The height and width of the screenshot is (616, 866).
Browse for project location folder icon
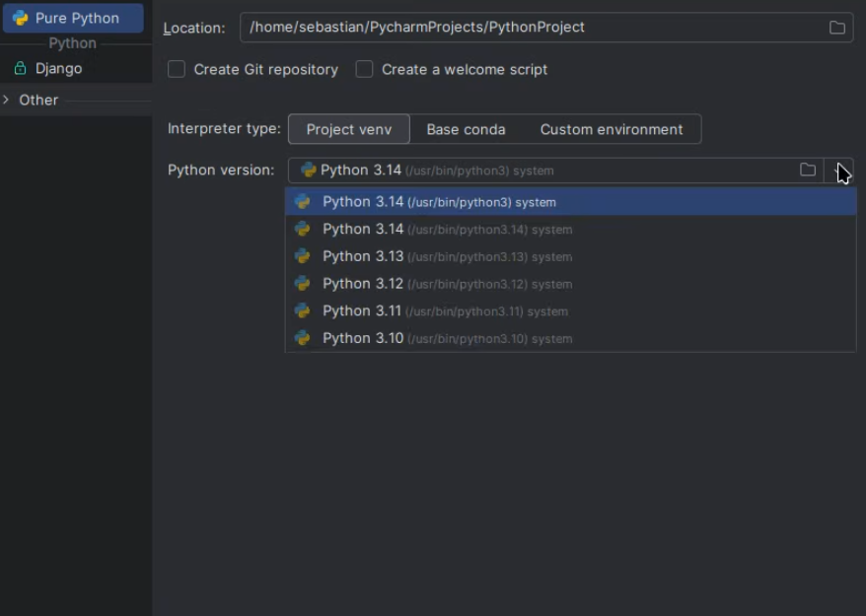836,27
